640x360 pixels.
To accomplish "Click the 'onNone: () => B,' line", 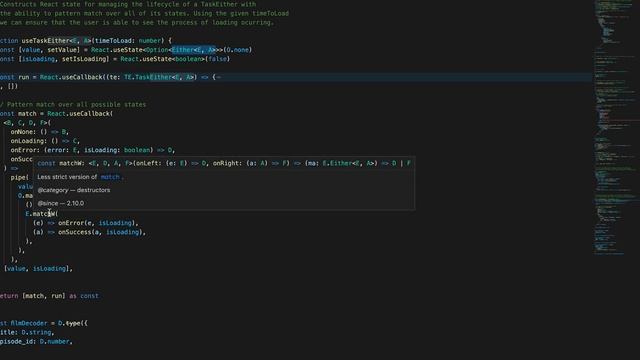I will (40, 132).
